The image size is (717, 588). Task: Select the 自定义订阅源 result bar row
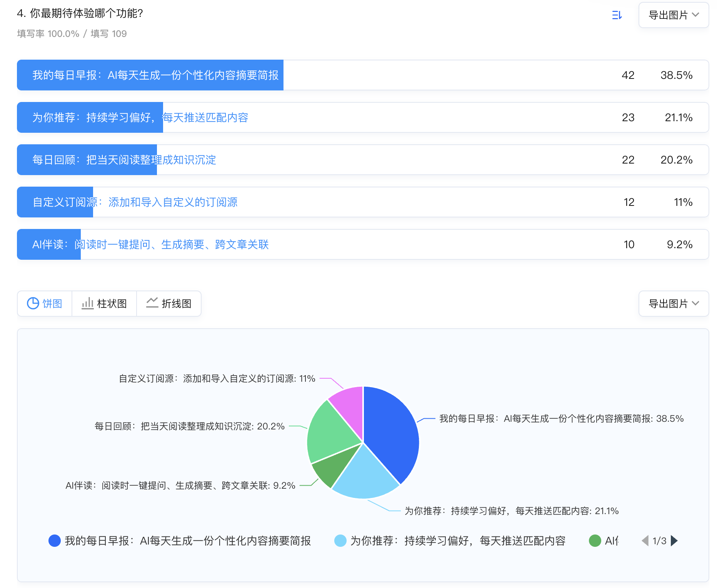[362, 202]
